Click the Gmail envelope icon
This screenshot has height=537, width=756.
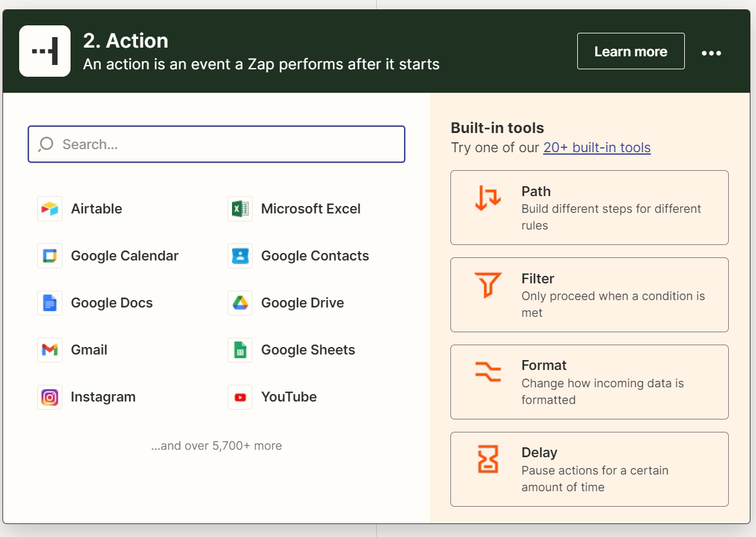(x=49, y=350)
